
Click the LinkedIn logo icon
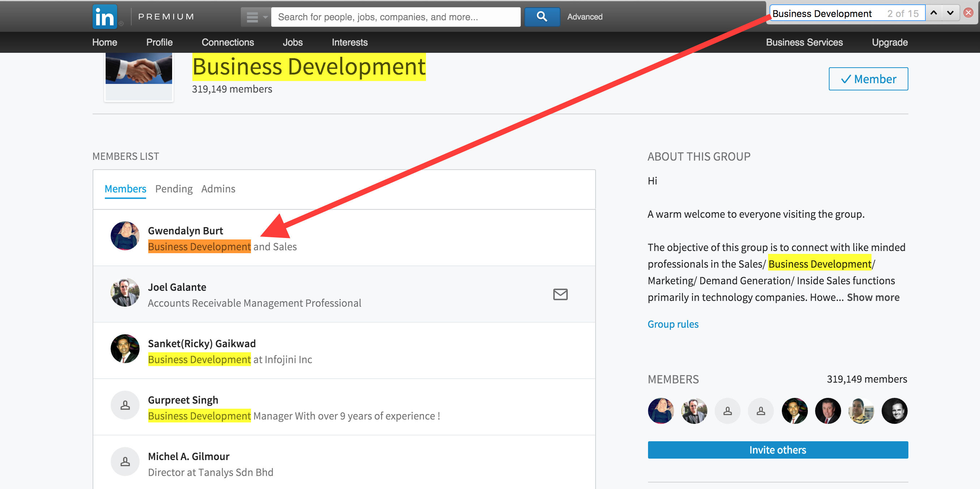(x=105, y=17)
